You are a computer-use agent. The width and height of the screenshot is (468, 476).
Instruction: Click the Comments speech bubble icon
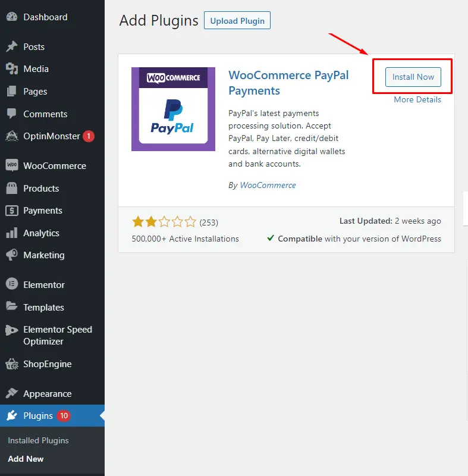pyautogui.click(x=12, y=114)
